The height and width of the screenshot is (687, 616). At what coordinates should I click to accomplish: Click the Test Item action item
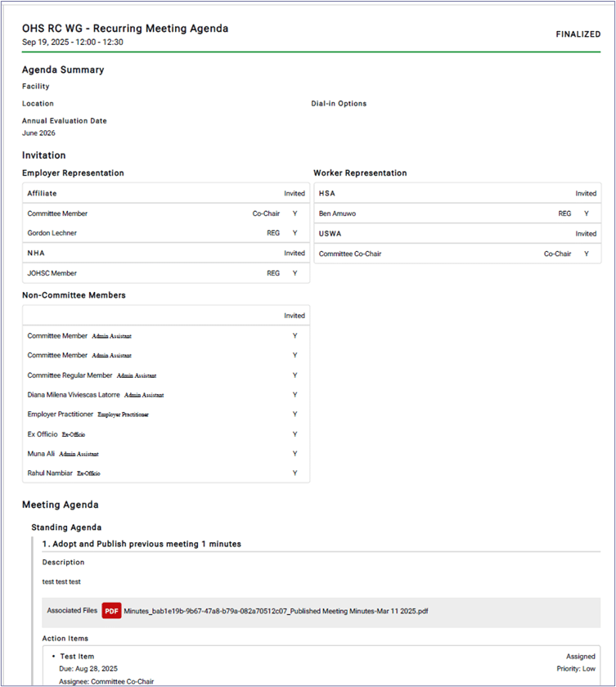pyautogui.click(x=77, y=657)
